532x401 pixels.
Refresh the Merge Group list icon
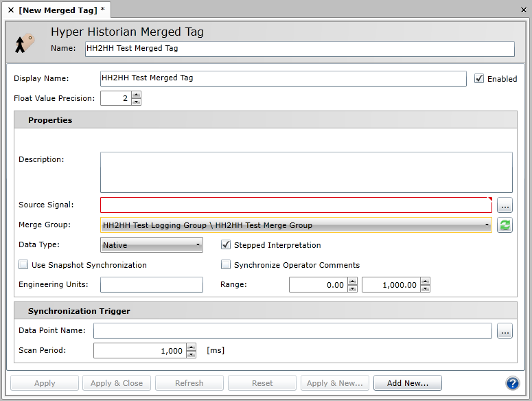pos(505,225)
